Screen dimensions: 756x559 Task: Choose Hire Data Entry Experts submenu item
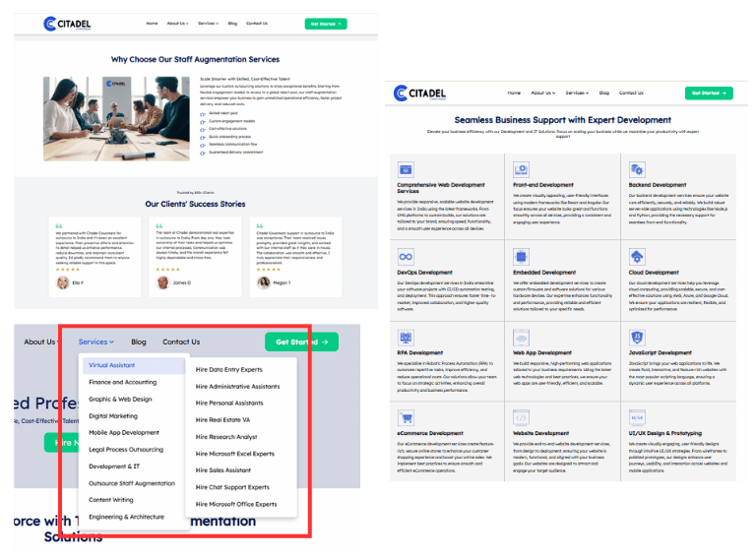(x=229, y=370)
